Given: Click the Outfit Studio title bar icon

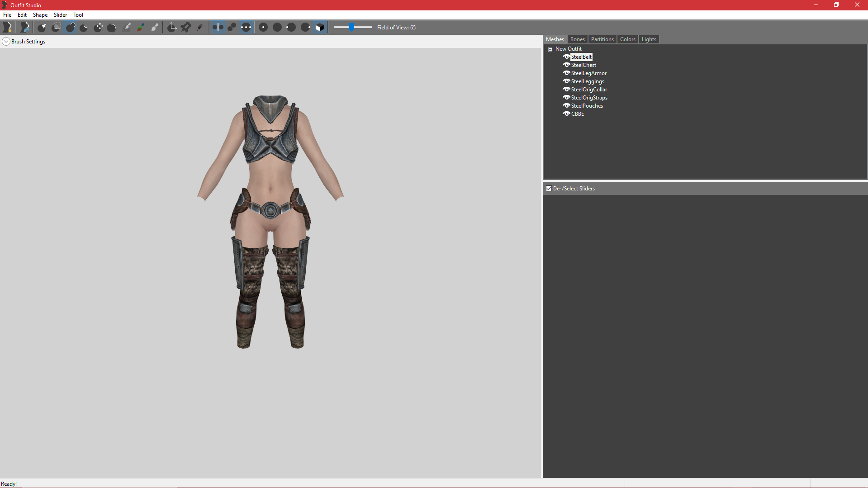Looking at the screenshot, I should (5, 5).
